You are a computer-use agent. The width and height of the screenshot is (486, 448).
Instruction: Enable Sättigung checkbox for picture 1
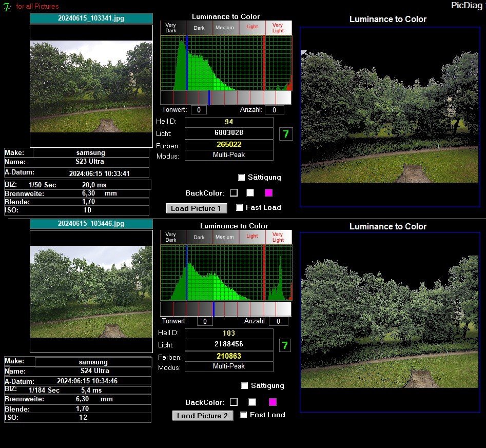[242, 178]
